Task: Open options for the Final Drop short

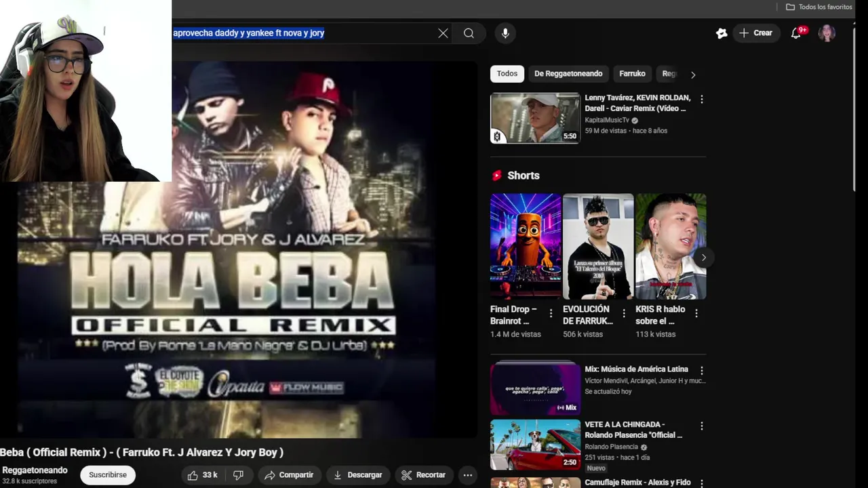Action: [x=551, y=313]
